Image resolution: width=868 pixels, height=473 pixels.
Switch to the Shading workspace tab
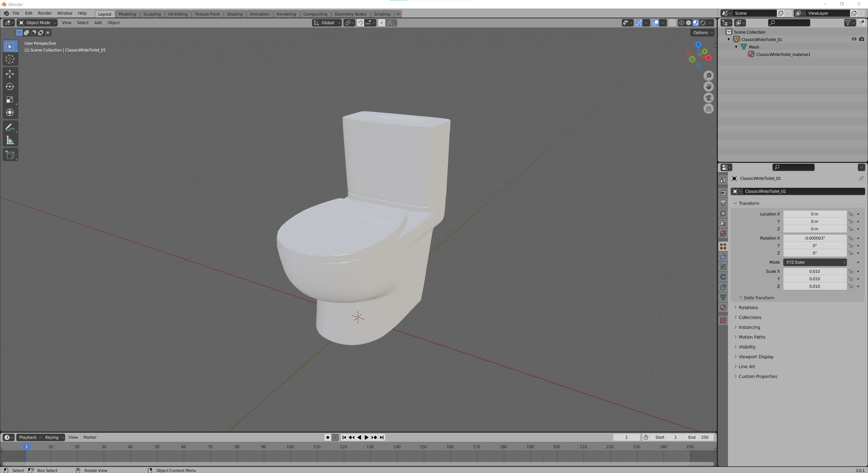[234, 14]
